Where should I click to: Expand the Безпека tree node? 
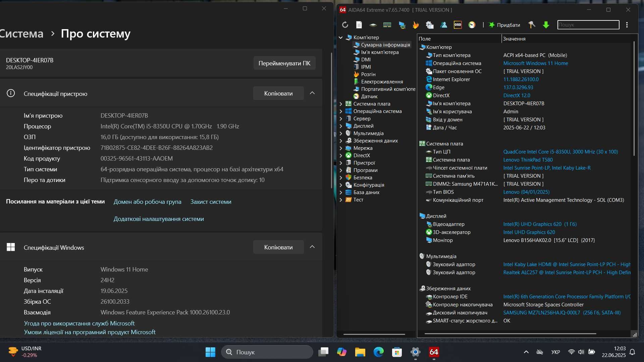click(x=341, y=178)
